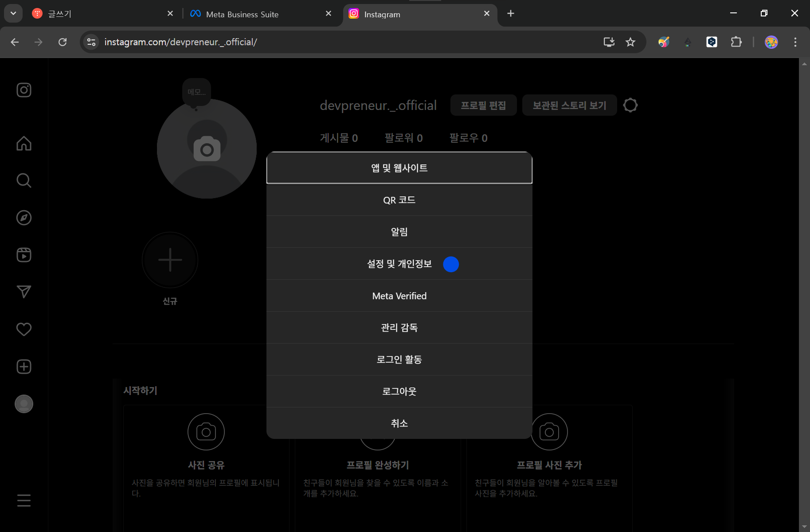Open the tab search dropdown arrow
Screen dimensions: 810x532
point(13,13)
